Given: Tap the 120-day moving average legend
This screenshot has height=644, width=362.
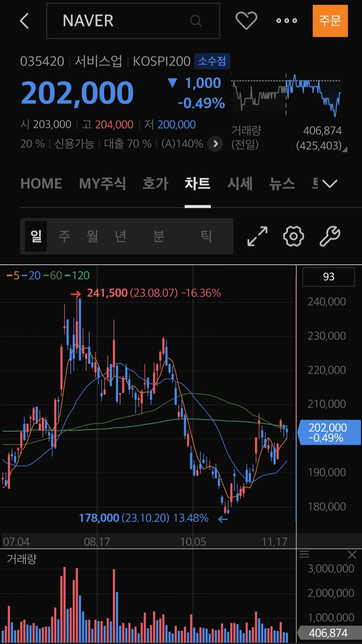Looking at the screenshot, I should coord(77,276).
